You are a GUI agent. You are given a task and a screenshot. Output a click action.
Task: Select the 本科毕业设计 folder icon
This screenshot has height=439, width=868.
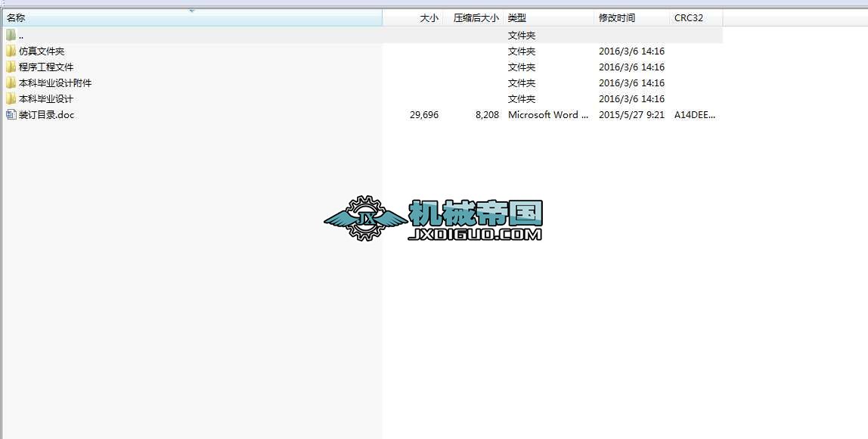tap(11, 98)
